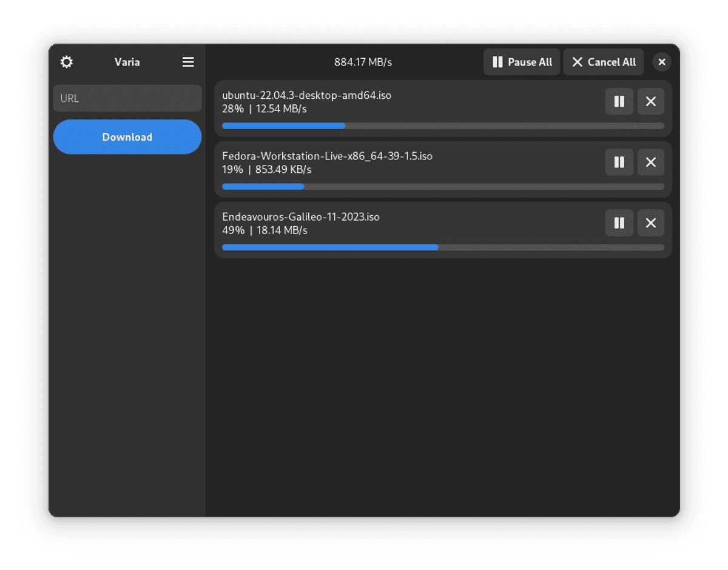Pause all active downloads

522,62
